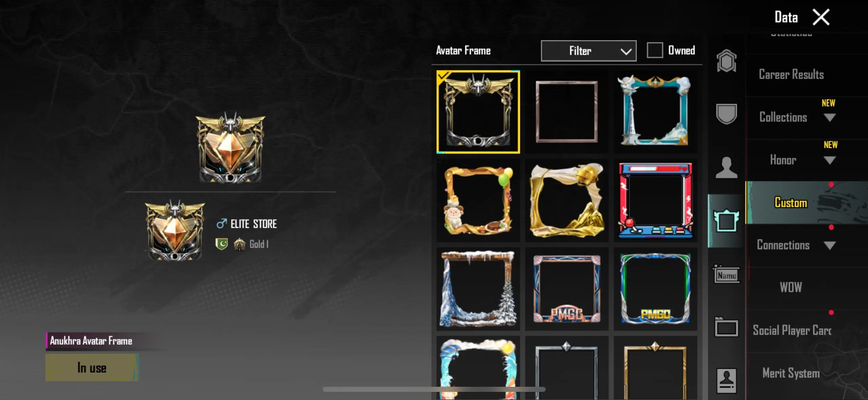
Task: Tick the Owned checkbox
Action: (x=655, y=50)
